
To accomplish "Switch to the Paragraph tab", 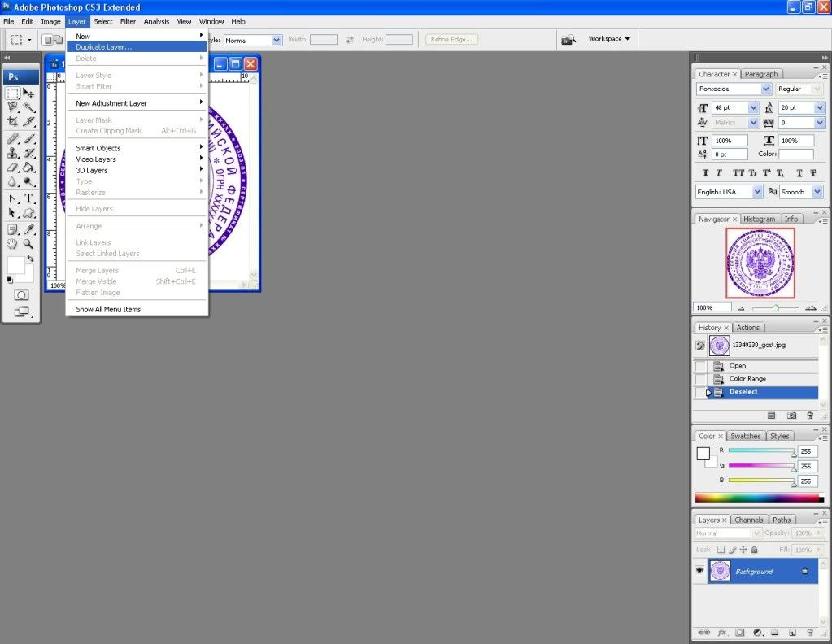I will [761, 74].
